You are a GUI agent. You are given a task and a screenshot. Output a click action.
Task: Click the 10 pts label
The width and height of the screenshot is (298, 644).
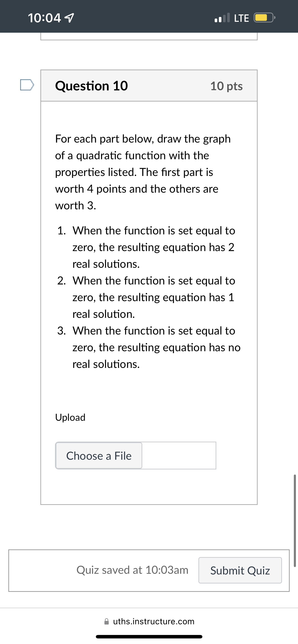tap(226, 86)
